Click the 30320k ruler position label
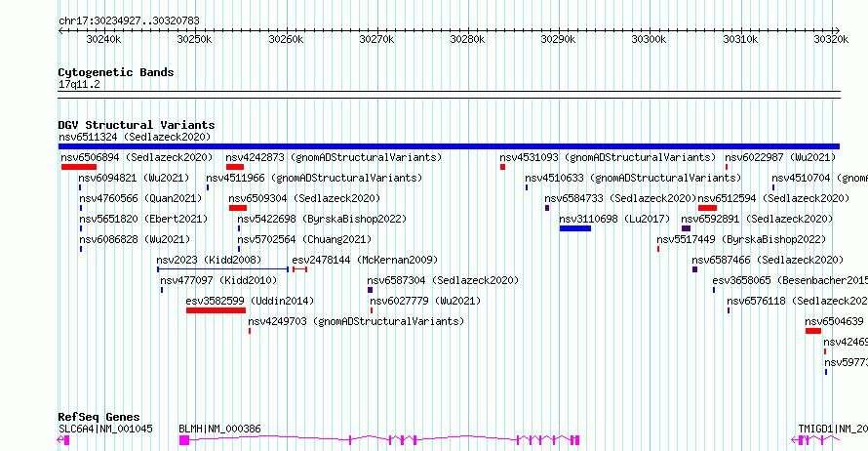The height and width of the screenshot is (451, 868). click(831, 39)
